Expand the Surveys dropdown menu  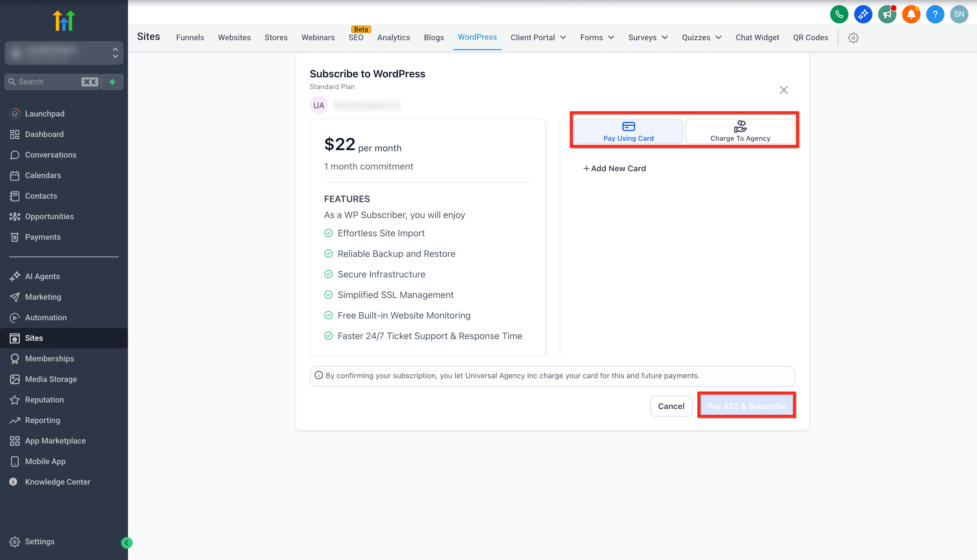click(648, 37)
